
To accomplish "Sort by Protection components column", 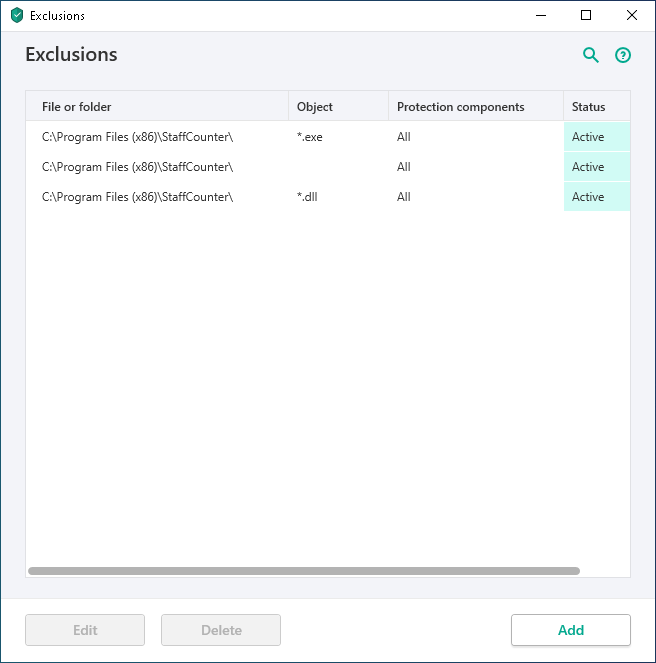I will [476, 107].
